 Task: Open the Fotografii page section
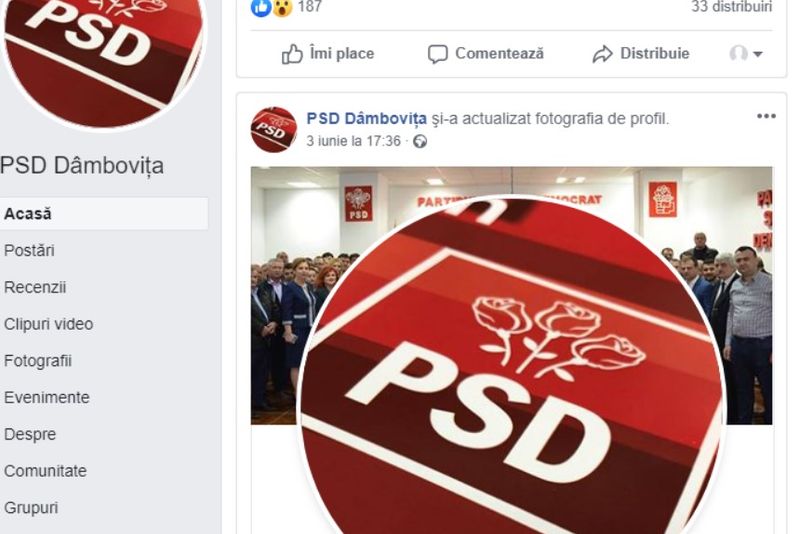[x=38, y=361]
